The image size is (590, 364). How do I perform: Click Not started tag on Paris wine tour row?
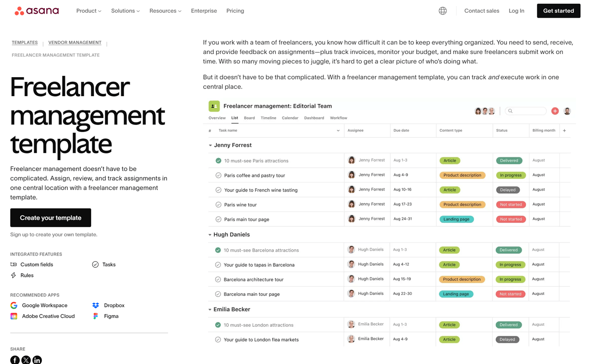(511, 205)
